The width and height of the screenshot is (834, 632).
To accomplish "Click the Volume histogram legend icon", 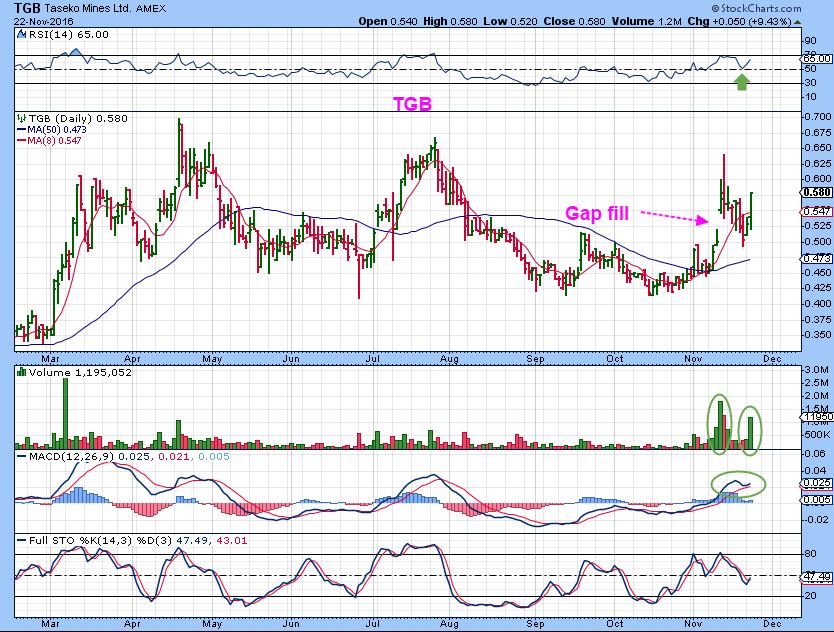I will click(21, 372).
